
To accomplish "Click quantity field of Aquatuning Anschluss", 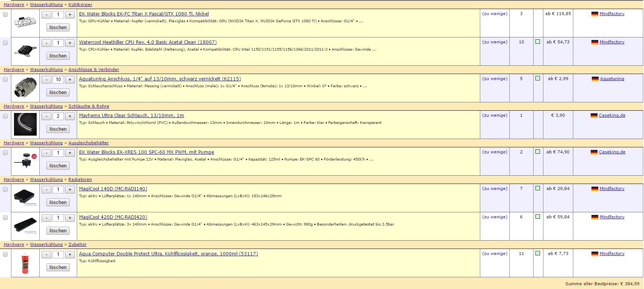I will click(x=58, y=80).
